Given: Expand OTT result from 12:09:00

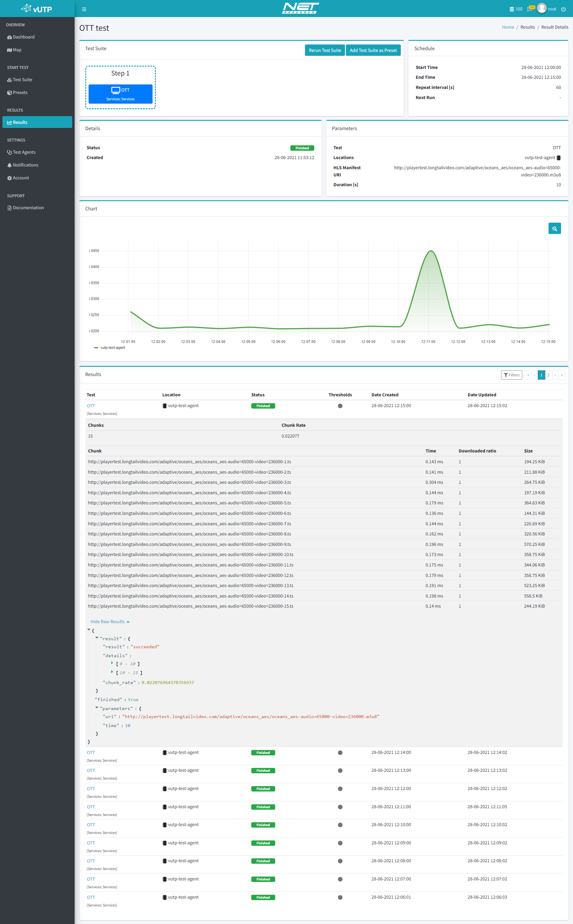Looking at the screenshot, I should click(x=91, y=843).
